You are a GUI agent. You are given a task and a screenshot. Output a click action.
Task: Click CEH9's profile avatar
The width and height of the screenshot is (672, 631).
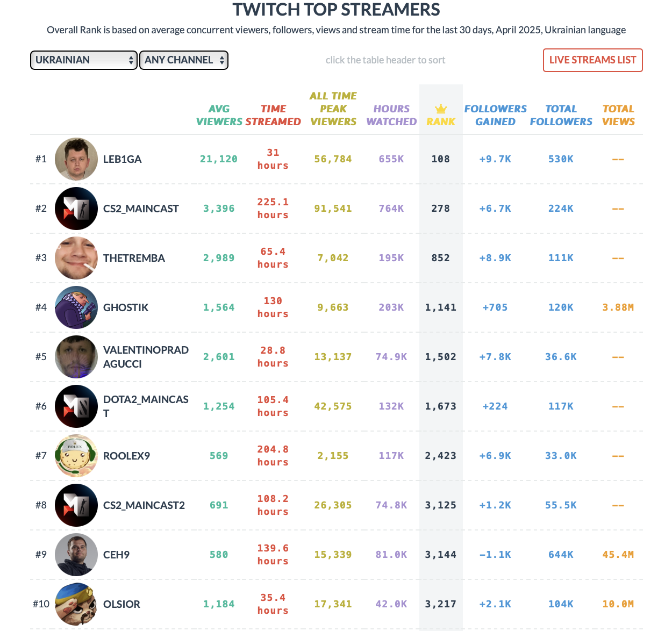tap(76, 555)
